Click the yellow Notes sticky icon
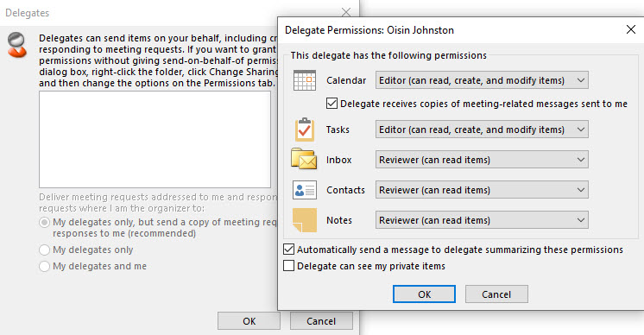 pos(305,220)
